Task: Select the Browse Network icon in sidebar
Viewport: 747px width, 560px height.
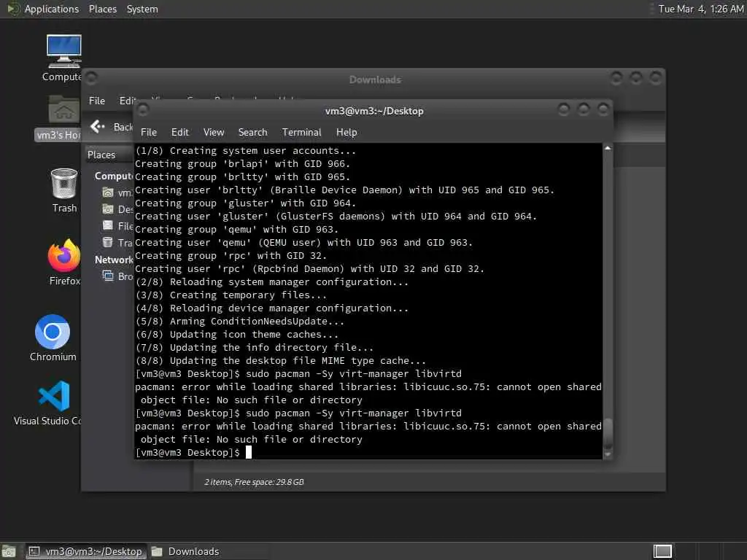Action: tap(108, 276)
